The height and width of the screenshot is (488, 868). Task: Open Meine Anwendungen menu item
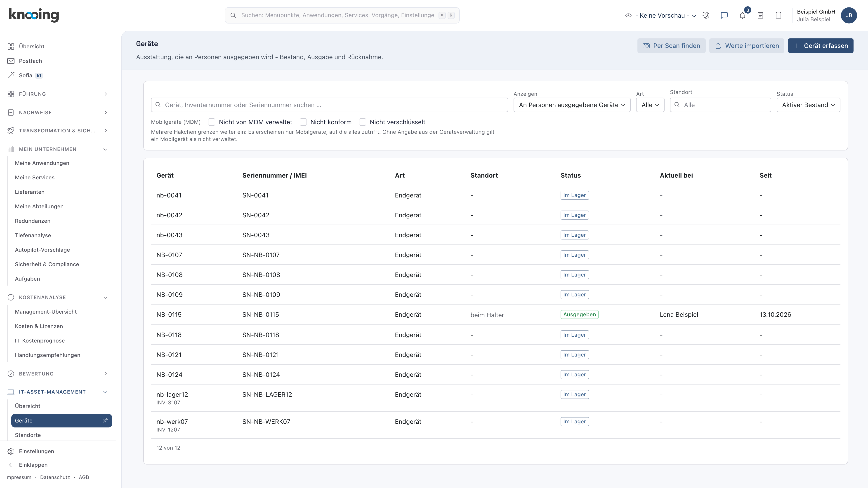click(x=42, y=163)
